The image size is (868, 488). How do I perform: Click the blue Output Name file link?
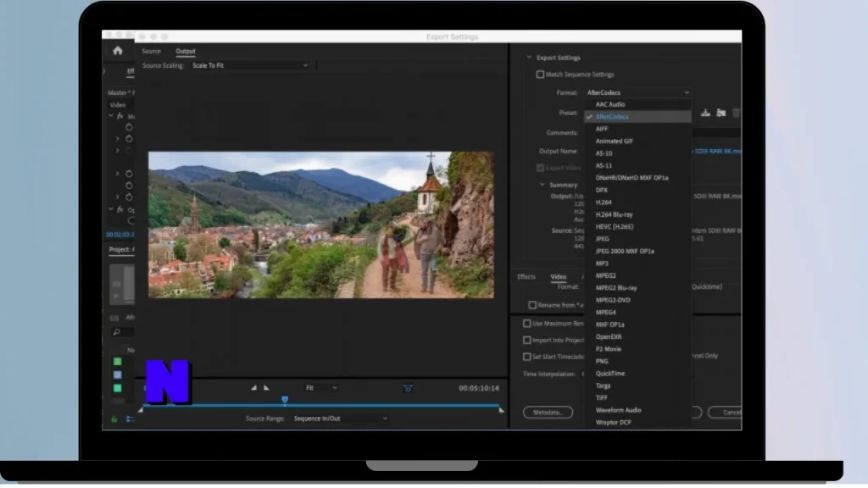tap(717, 151)
